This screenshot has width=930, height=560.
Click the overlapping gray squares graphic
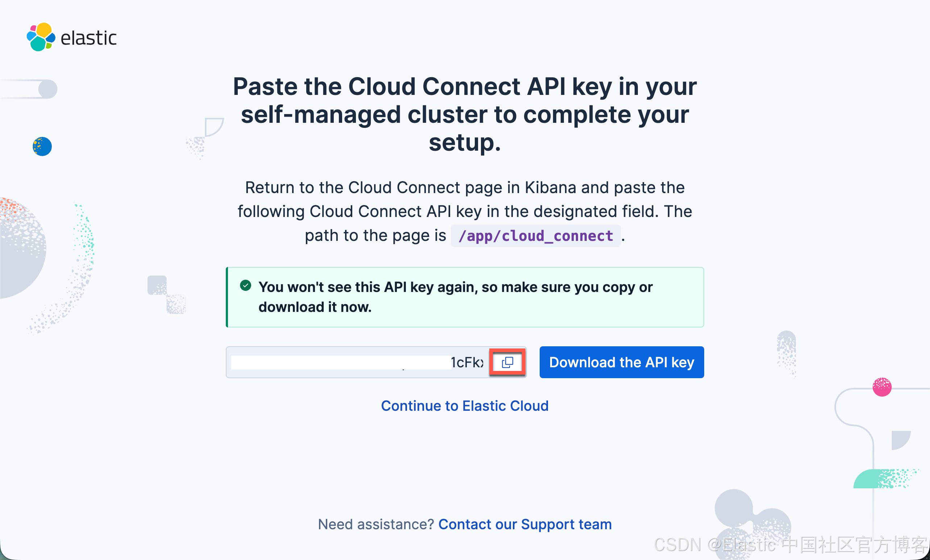click(166, 294)
